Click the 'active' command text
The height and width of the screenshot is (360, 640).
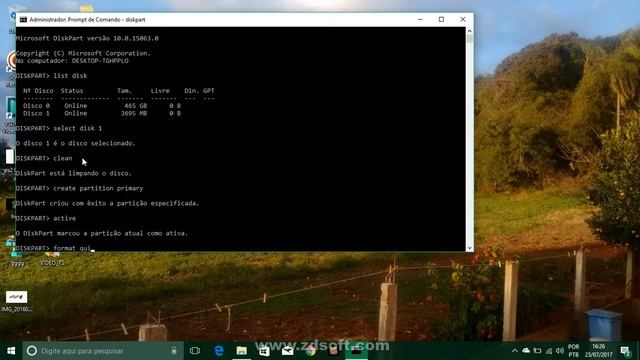[64, 218]
